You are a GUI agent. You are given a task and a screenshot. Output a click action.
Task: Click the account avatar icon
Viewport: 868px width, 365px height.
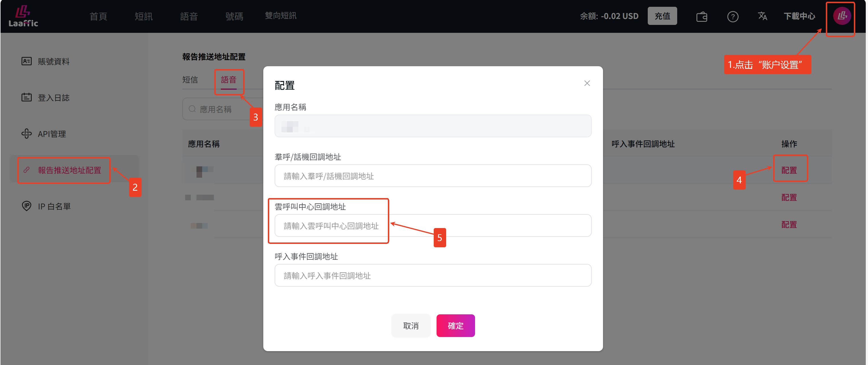[x=842, y=16]
